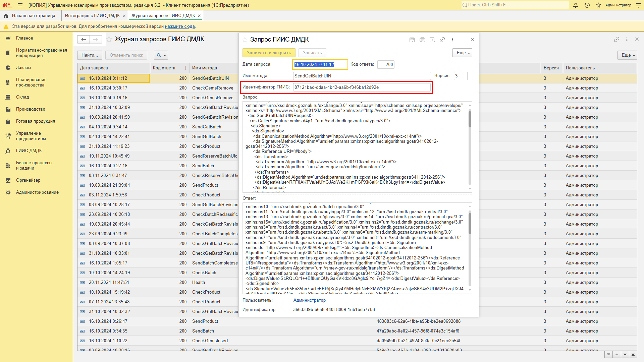Open the Администратор user link in dialog

(x=310, y=300)
